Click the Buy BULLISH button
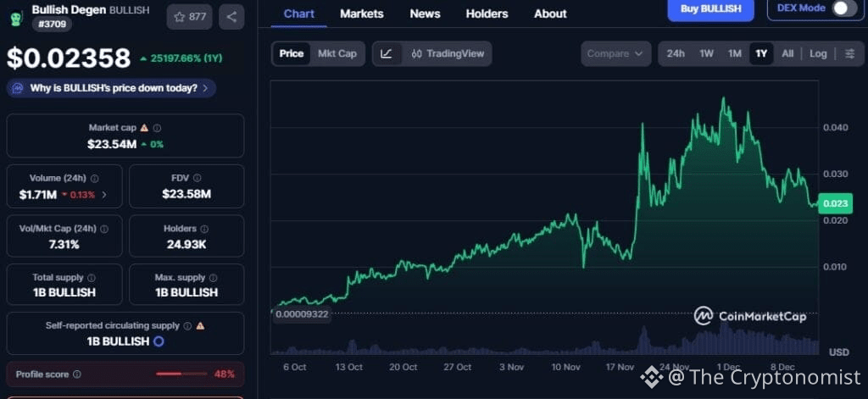The image size is (868, 399). [x=711, y=9]
